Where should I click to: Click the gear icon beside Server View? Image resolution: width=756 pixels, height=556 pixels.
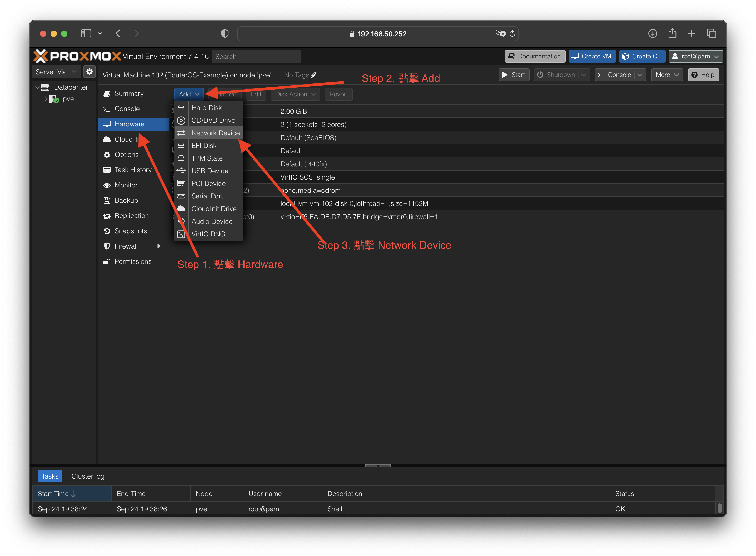(x=89, y=72)
